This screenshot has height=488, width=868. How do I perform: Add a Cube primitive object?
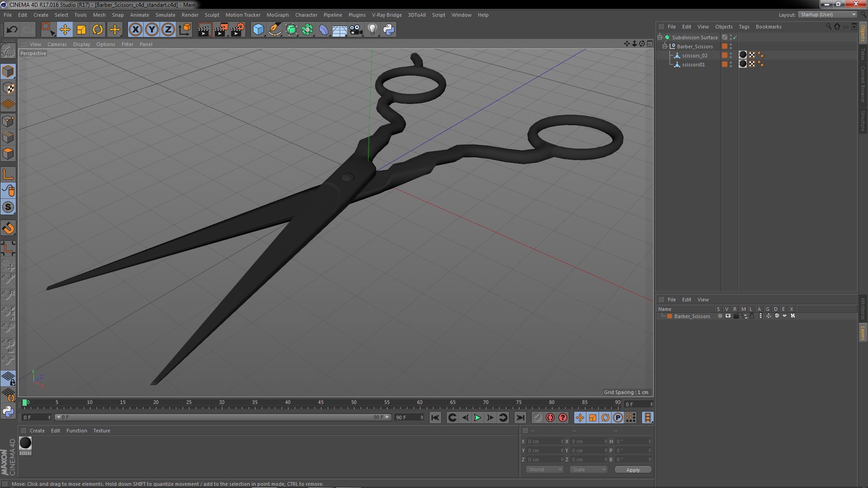[258, 30]
